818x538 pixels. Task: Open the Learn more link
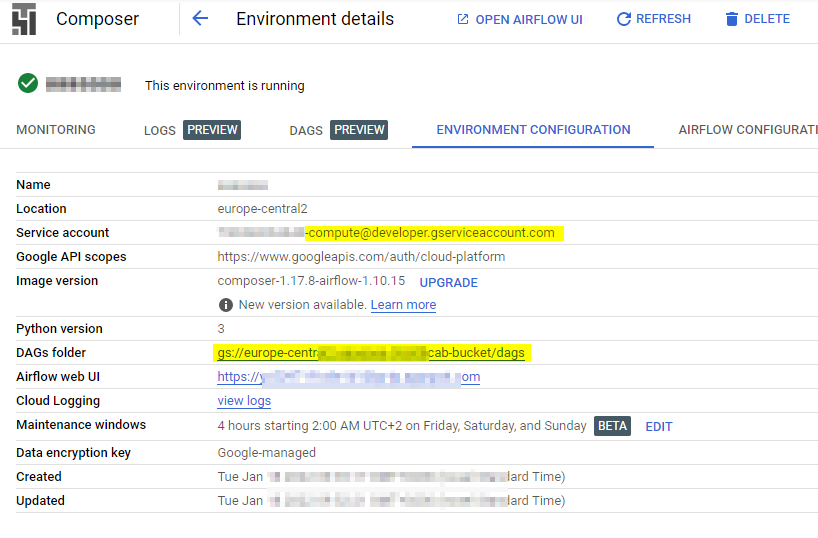click(x=403, y=305)
